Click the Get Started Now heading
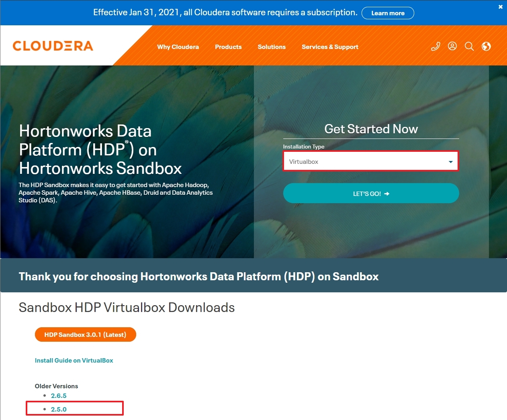Image resolution: width=507 pixels, height=420 pixels. 371,129
